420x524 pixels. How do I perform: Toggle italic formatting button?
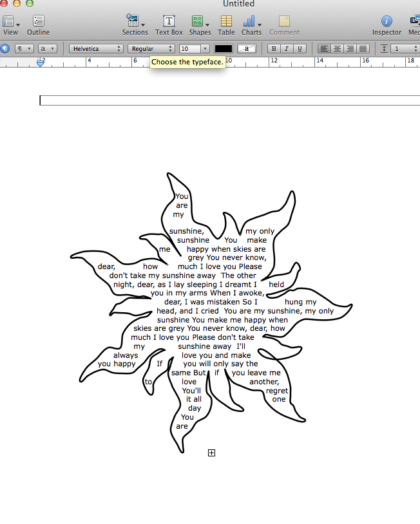pyautogui.click(x=287, y=49)
